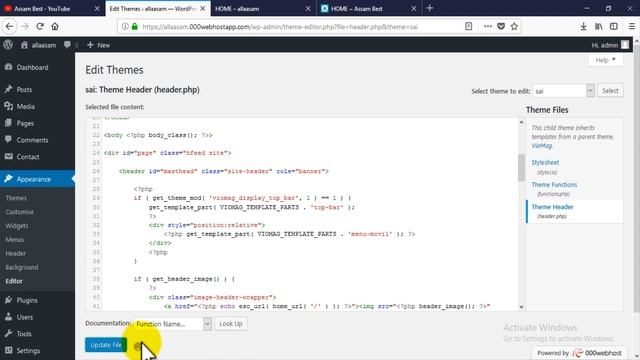Click the code editor scroll down arrow
This screenshot has height=360, width=640.
pos(521,307)
